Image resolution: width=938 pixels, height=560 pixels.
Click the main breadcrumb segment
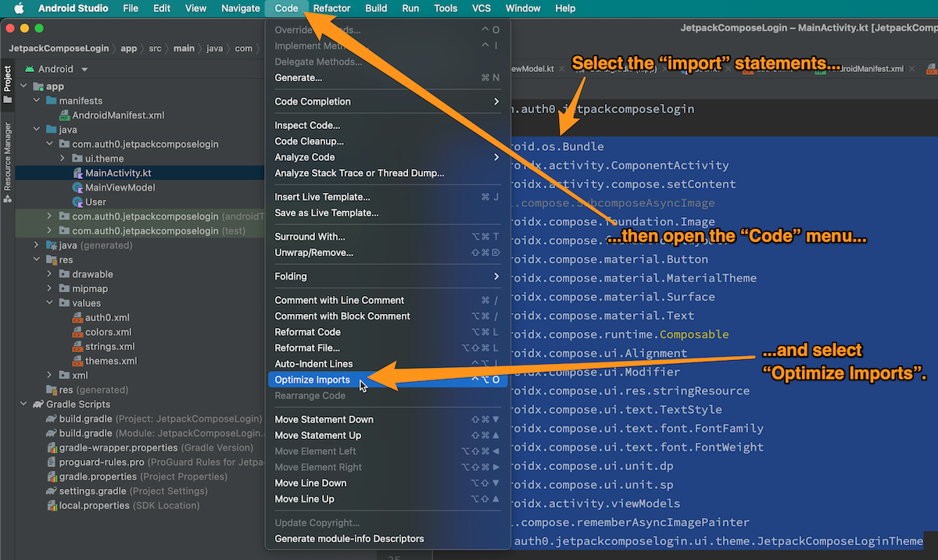[x=184, y=48]
